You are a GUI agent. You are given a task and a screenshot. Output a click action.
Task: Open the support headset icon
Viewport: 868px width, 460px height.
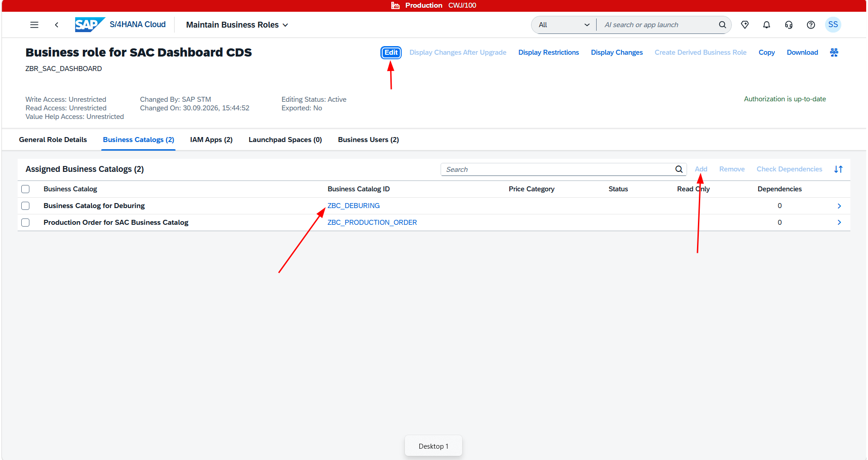click(789, 25)
